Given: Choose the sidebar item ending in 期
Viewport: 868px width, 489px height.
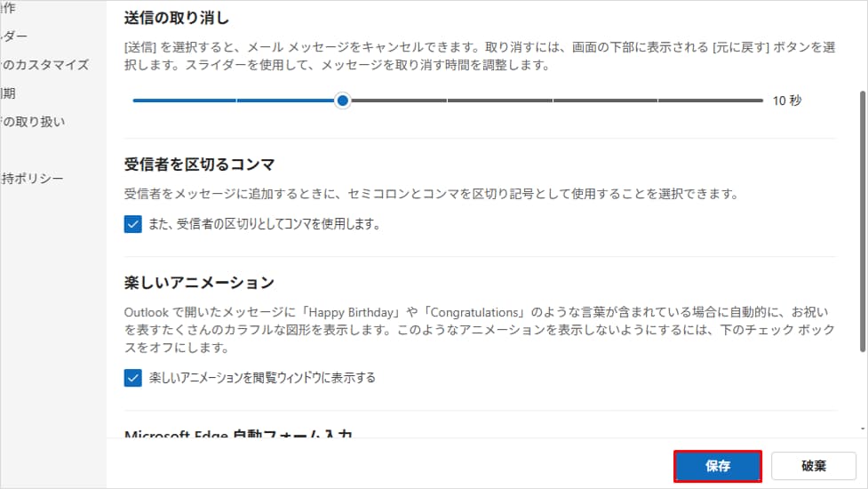Looking at the screenshot, I should [x=8, y=93].
